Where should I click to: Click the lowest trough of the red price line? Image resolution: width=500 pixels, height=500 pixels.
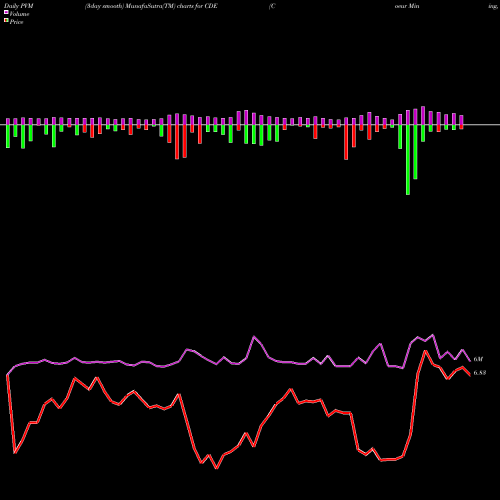point(217,468)
